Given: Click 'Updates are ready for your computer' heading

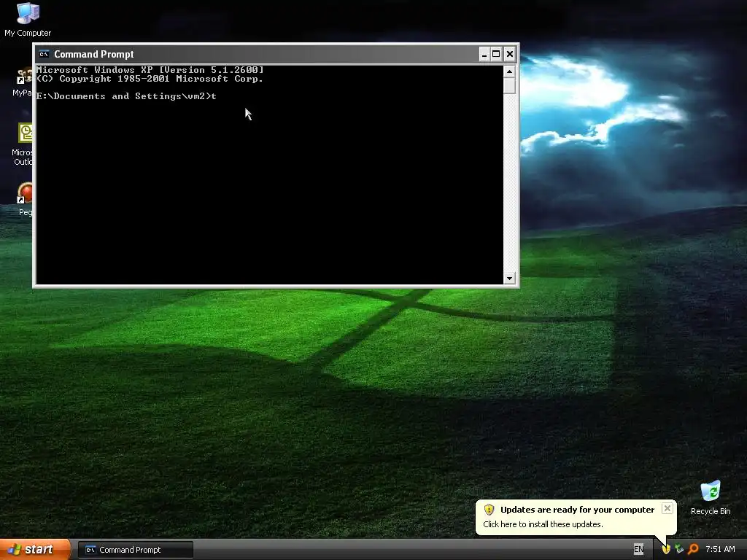Looking at the screenshot, I should (x=577, y=510).
